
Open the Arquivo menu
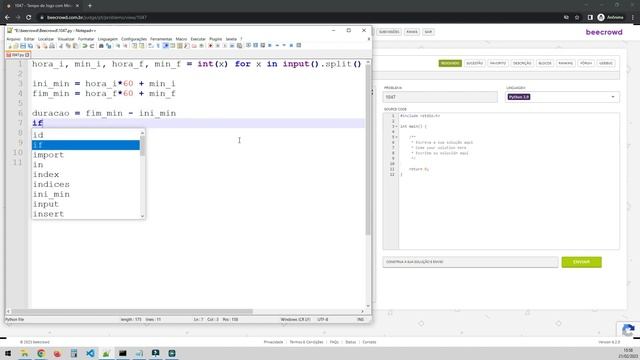point(13,39)
